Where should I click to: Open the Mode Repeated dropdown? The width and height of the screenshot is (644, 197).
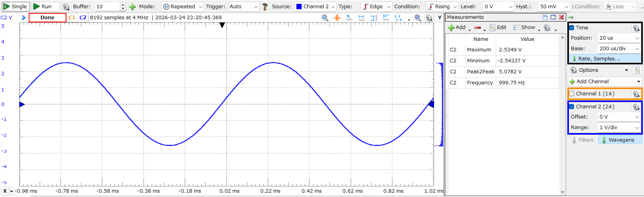(183, 7)
